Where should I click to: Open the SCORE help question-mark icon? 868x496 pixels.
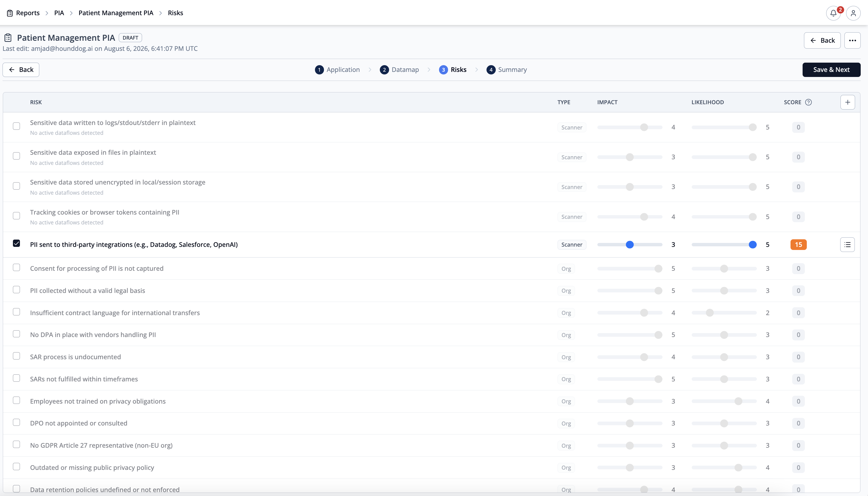click(808, 102)
